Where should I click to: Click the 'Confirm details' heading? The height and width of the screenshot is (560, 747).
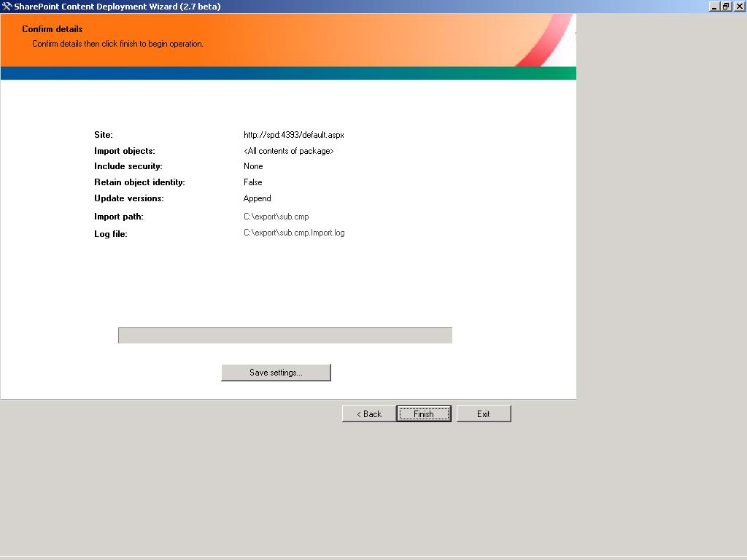coord(53,29)
